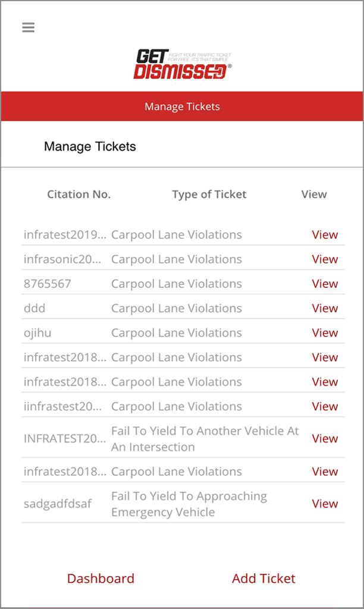Viewport: 364px width, 609px height.
Task: View the sadgadfdsaf emergency vehicle ticket
Action: click(x=325, y=504)
